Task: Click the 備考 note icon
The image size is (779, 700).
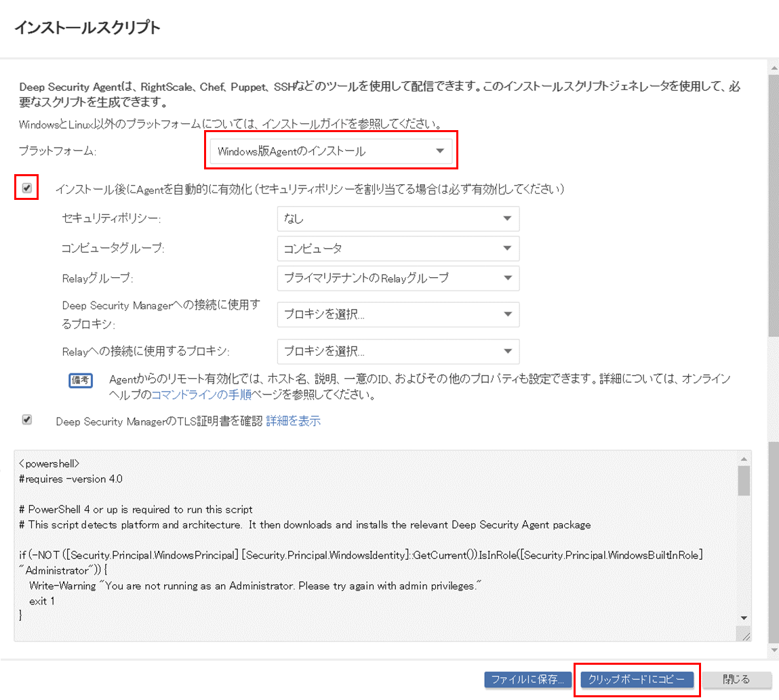Action: coord(81,380)
